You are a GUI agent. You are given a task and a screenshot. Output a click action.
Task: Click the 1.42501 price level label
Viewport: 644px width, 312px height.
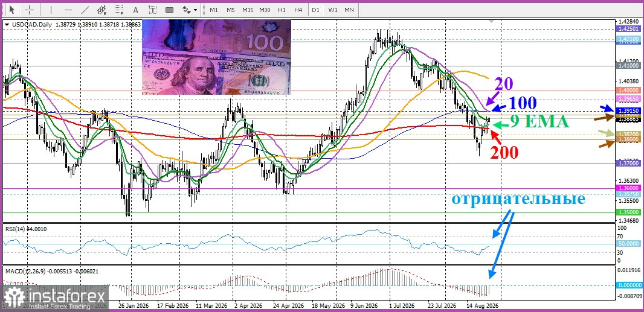[628, 29]
